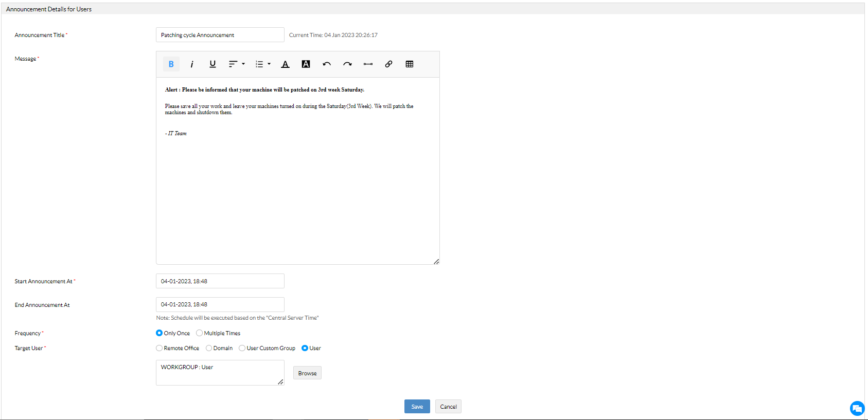This screenshot has width=868, height=420.
Task: Undo the last edit in the message
Action: [x=327, y=64]
